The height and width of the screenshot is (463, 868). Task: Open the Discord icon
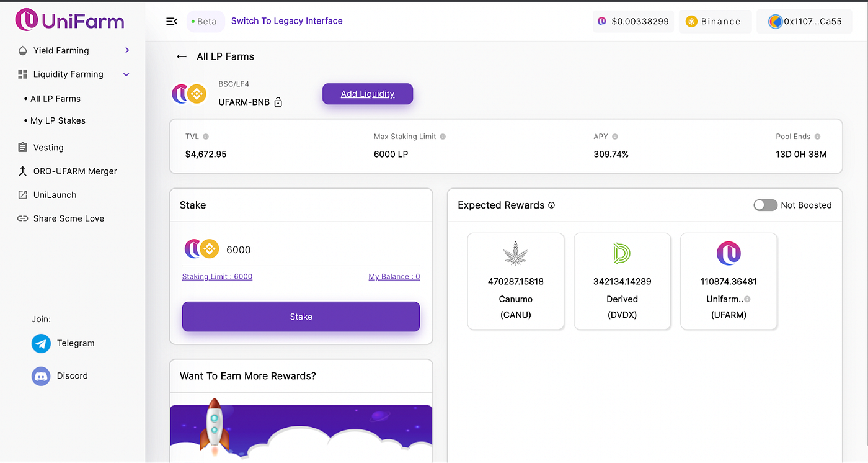[x=41, y=376]
